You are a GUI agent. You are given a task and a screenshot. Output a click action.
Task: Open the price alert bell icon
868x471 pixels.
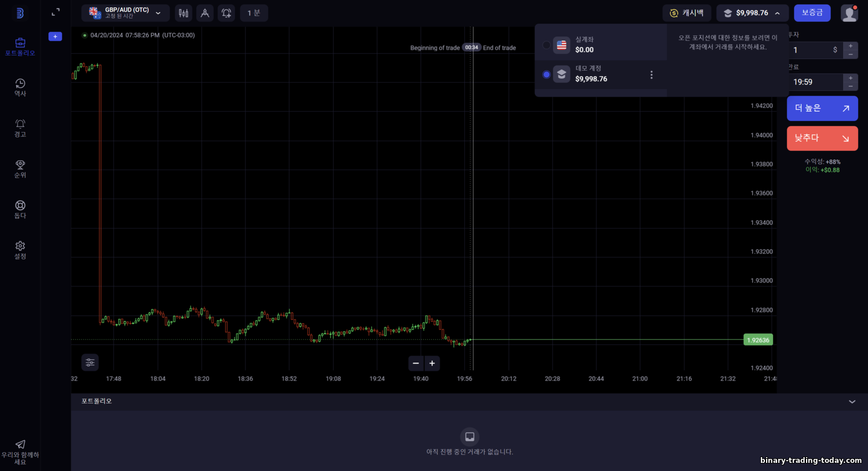click(226, 13)
